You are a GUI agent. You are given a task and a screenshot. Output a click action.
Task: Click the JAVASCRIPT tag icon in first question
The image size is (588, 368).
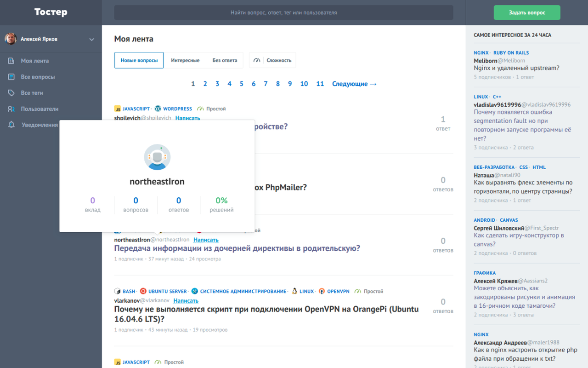tap(118, 109)
